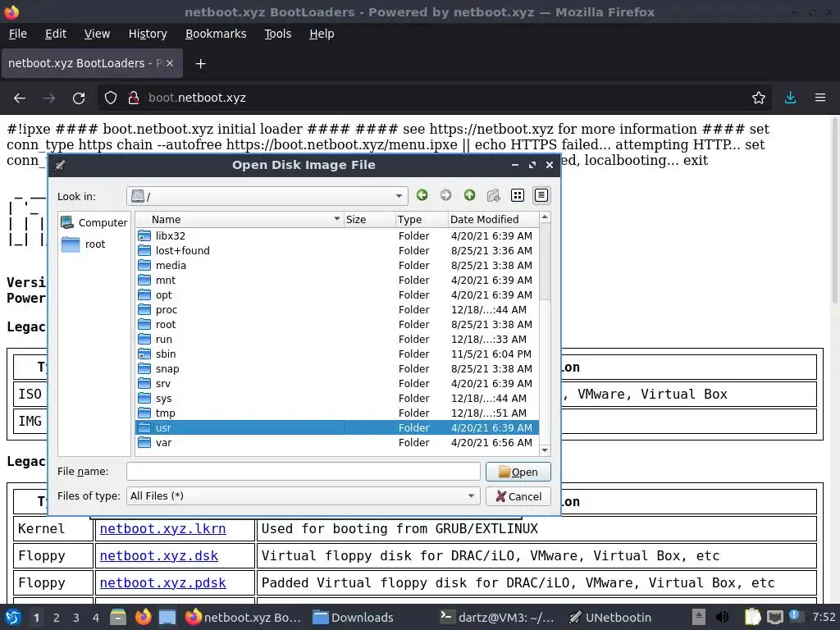Open the clipboard tray icon
The width and height of the screenshot is (840, 630).
tap(753, 618)
